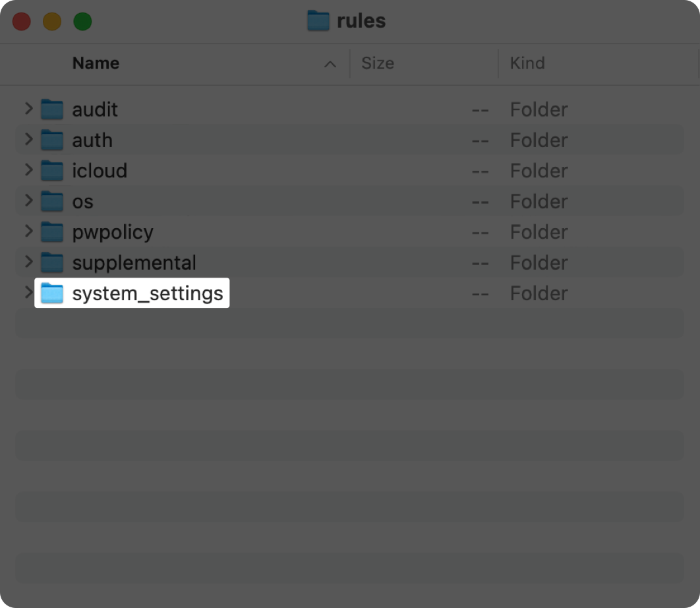Expand the audit folder chevron

tap(28, 109)
